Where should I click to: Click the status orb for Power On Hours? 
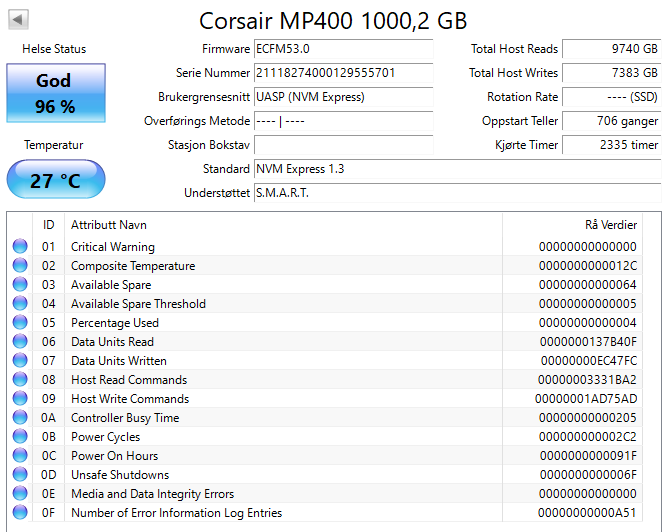click(20, 456)
